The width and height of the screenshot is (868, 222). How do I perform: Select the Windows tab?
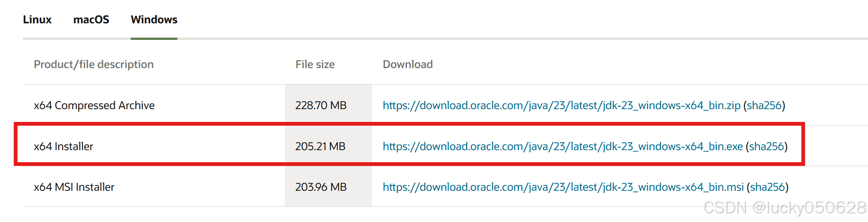click(x=154, y=20)
